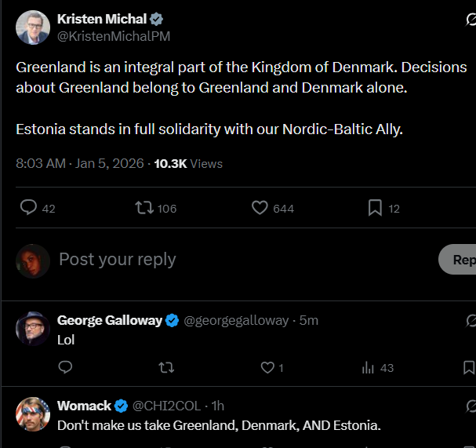
Task: Repost George Galloway's reply
Action: [x=166, y=367]
